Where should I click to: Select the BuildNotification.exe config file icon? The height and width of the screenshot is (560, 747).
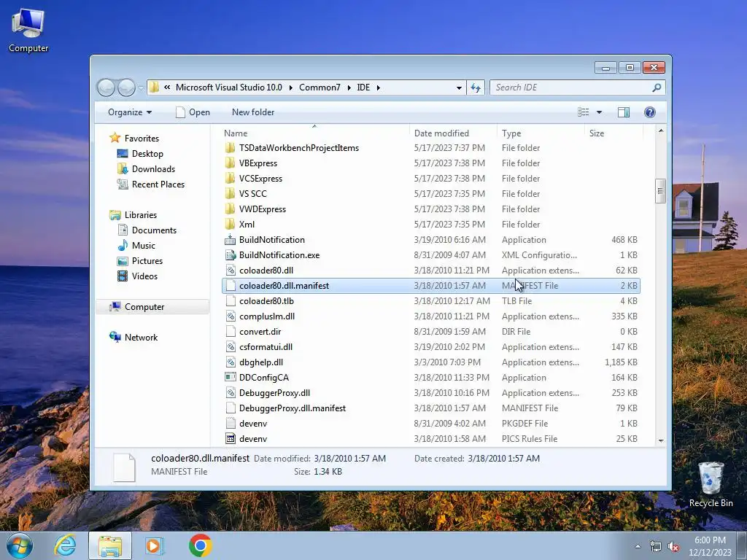230,255
